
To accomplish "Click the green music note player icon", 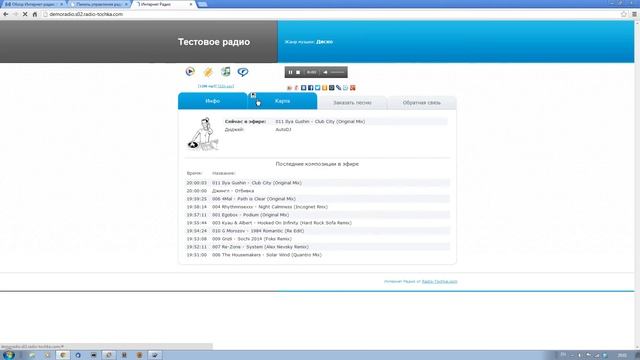I will coord(225,71).
